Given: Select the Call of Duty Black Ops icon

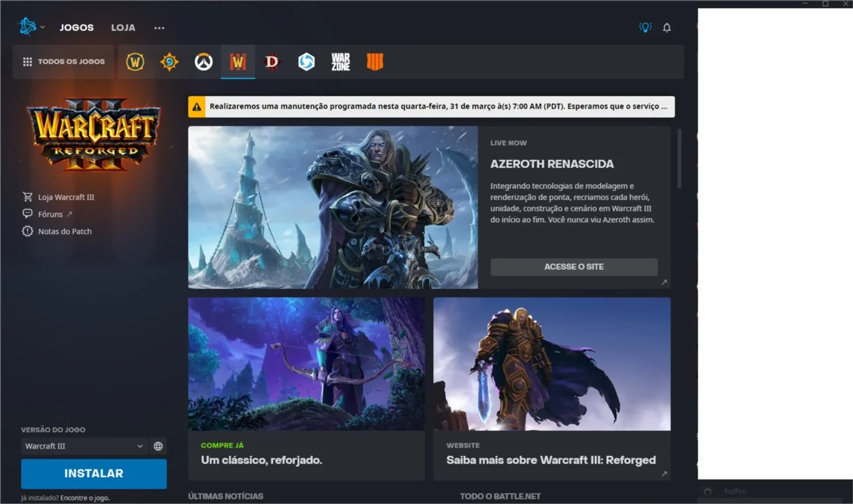Looking at the screenshot, I should (x=375, y=62).
